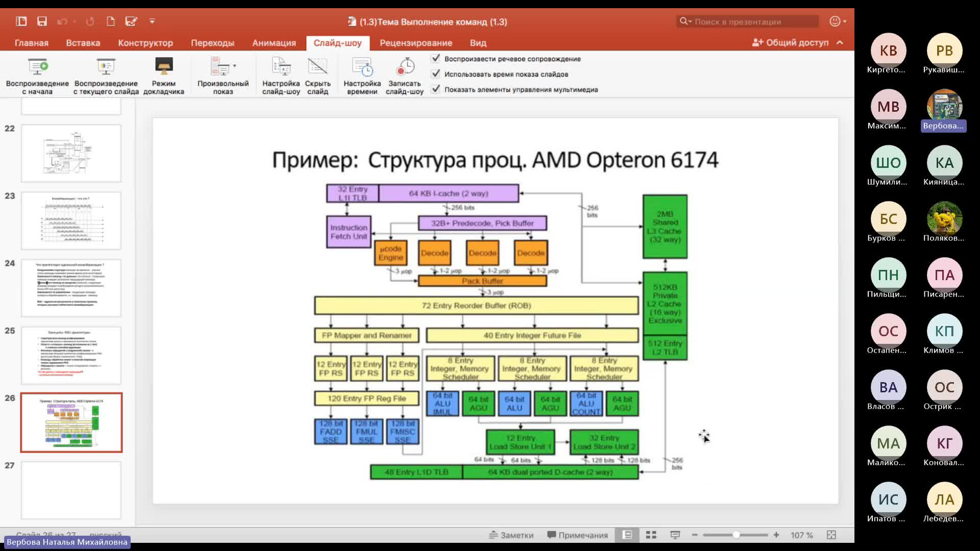980x551 pixels.
Task: Select slide 25 thumbnail
Action: coord(71,355)
